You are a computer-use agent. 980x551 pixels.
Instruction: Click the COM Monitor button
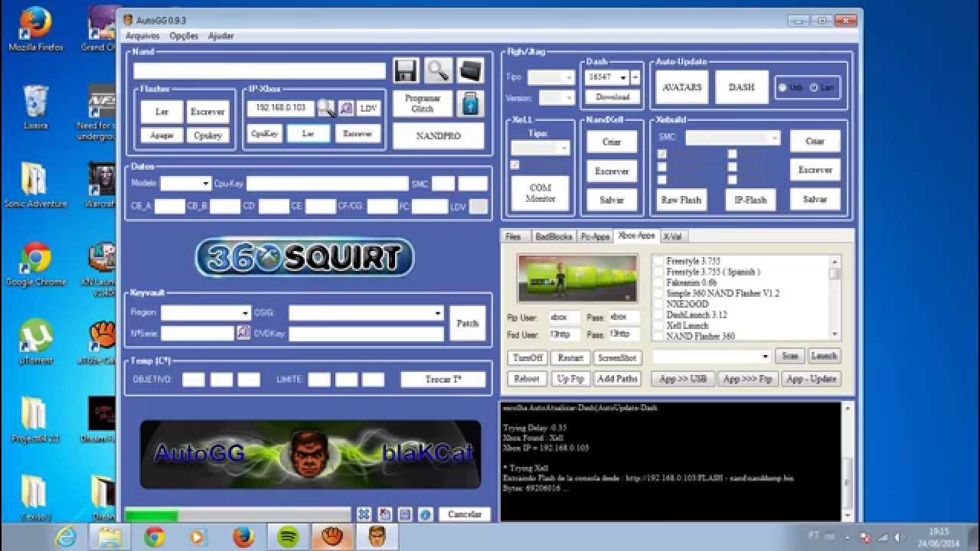pos(541,193)
